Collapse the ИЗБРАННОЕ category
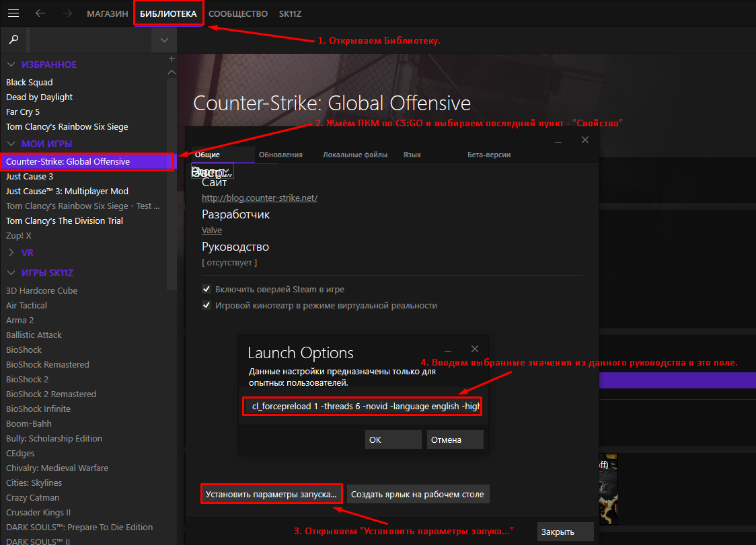 (x=11, y=65)
